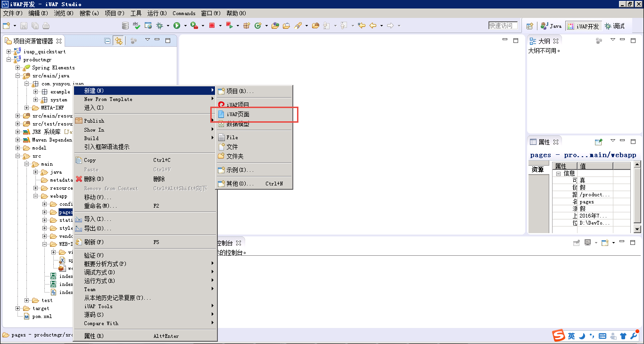Expand the iuap_quickstart project node
The width and height of the screenshot is (644, 344).
pos(9,51)
